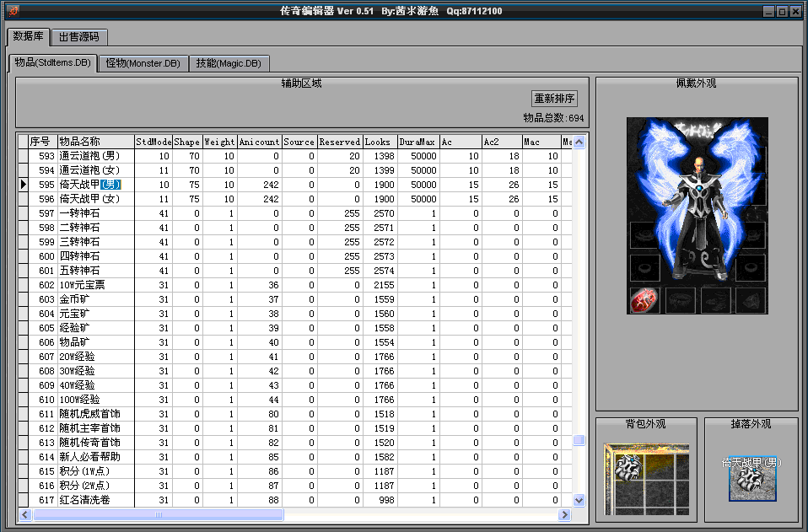Click the 物品名称 column header
The width and height of the screenshot is (808, 532).
(95, 142)
